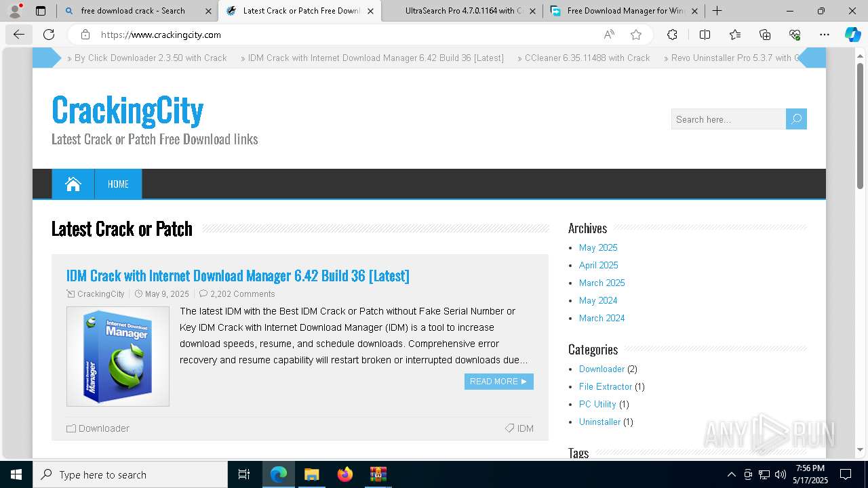The width and height of the screenshot is (868, 488).
Task: Open the IDM tag link
Action: pyautogui.click(x=526, y=428)
